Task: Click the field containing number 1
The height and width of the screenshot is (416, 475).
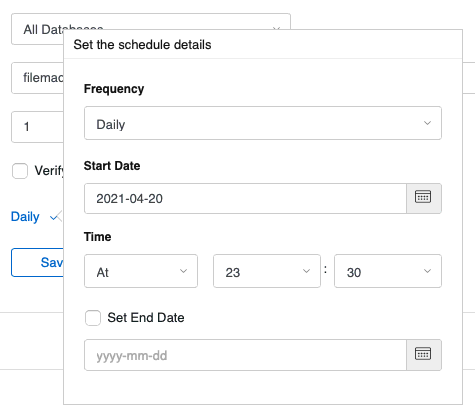Action: [x=37, y=127]
